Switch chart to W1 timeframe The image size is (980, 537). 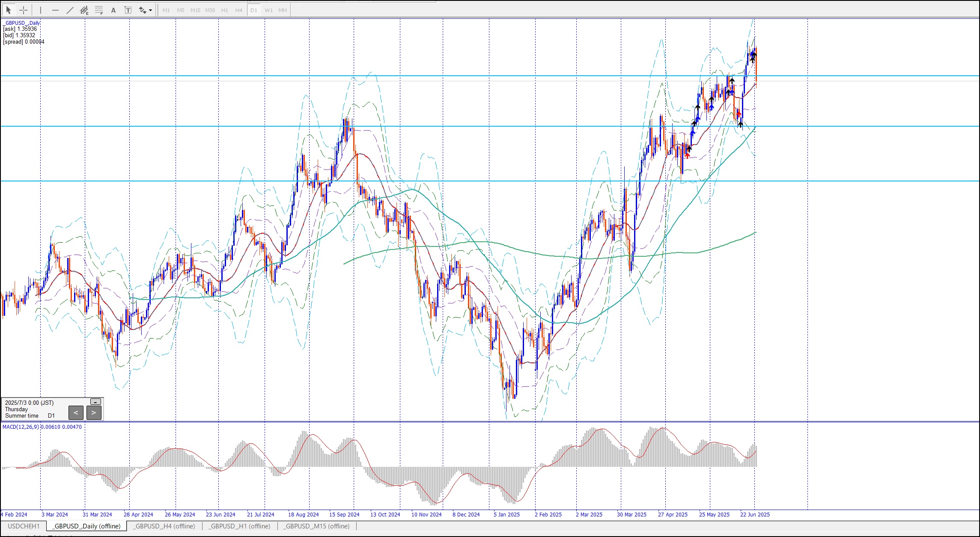268,10
